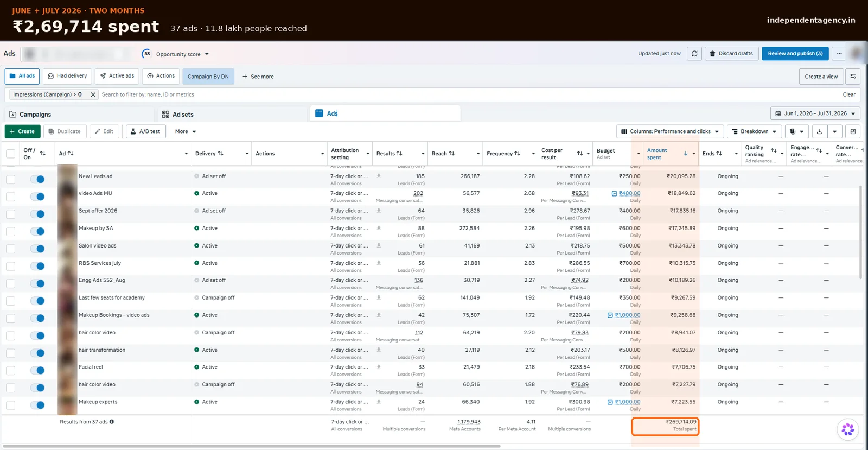Toggle the video Ads MU switch

click(37, 197)
